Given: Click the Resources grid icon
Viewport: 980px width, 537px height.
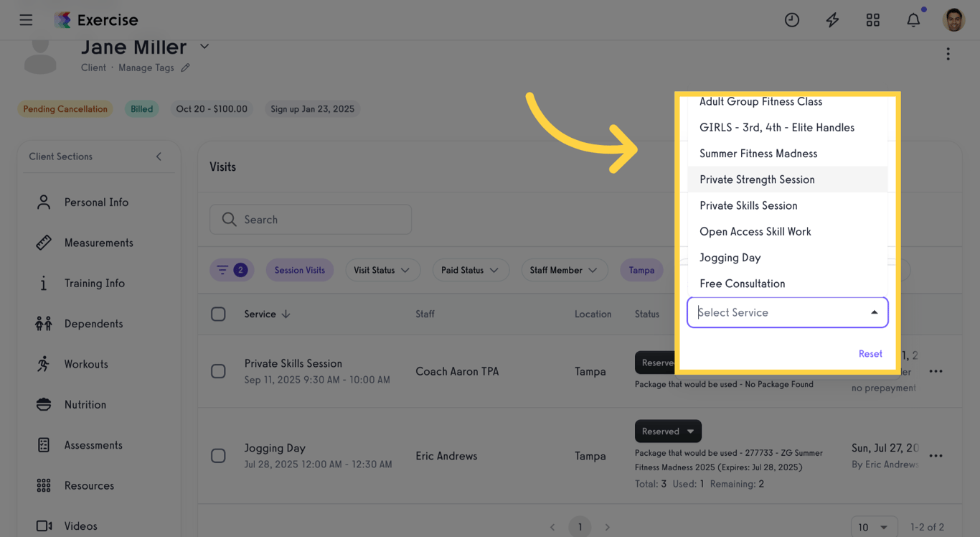Looking at the screenshot, I should click(44, 486).
